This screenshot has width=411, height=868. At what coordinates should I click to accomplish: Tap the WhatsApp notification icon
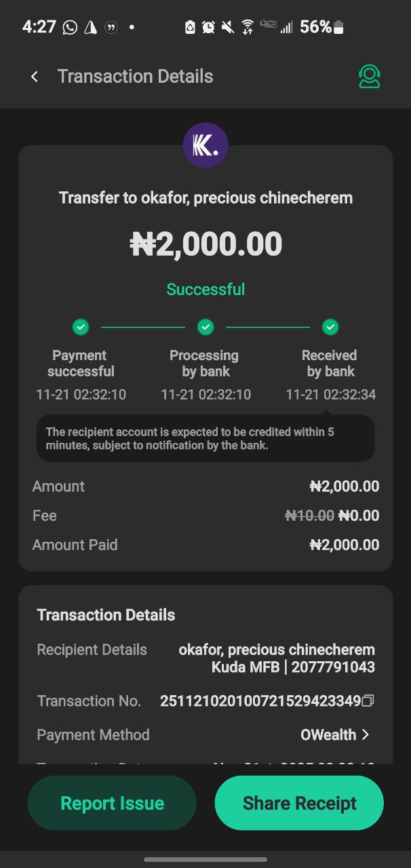pos(69,27)
